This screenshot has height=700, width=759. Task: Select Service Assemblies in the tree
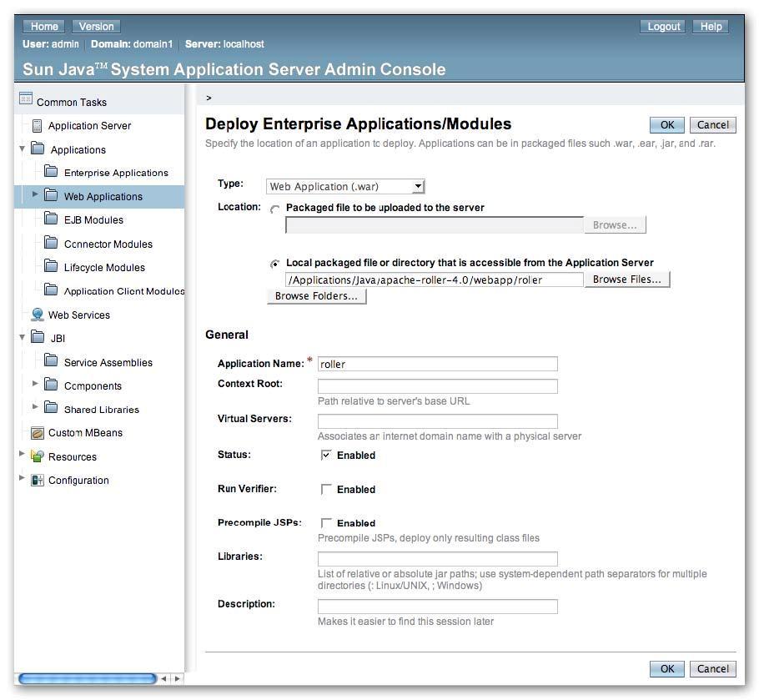pos(108,363)
